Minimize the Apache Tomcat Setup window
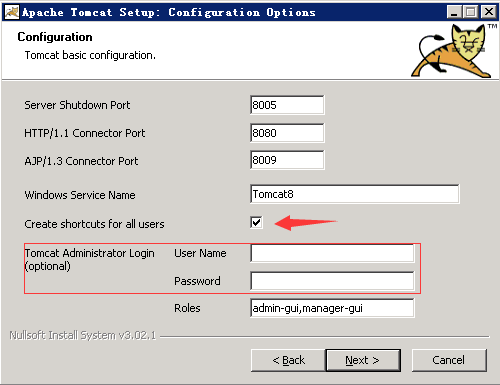Viewport: 500px width, 385px height. coord(454,12)
